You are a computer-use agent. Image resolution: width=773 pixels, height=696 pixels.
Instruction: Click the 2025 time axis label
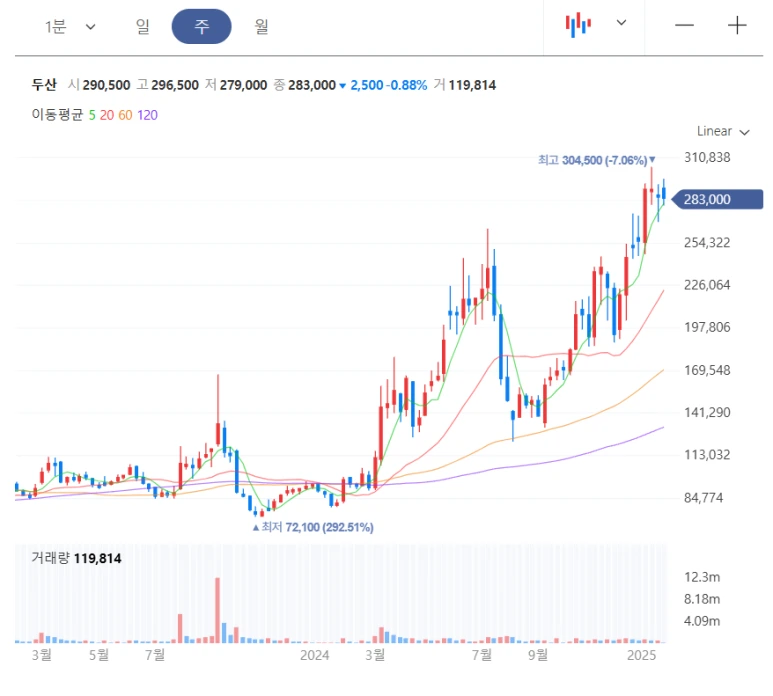point(641,655)
